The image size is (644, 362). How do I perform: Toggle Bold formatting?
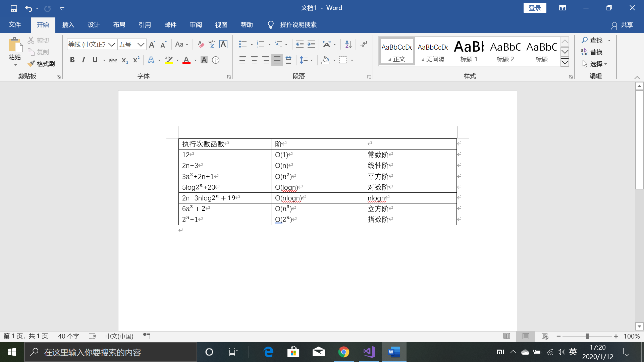[72, 60]
